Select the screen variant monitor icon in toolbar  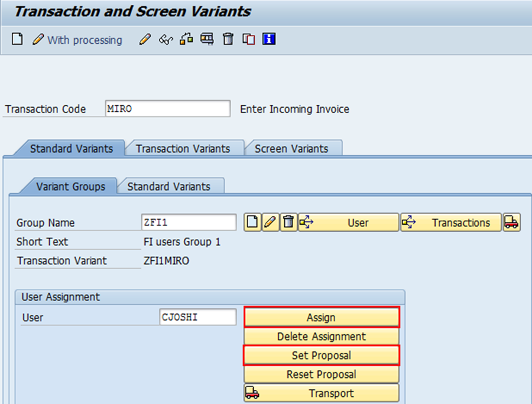pyautogui.click(x=206, y=40)
